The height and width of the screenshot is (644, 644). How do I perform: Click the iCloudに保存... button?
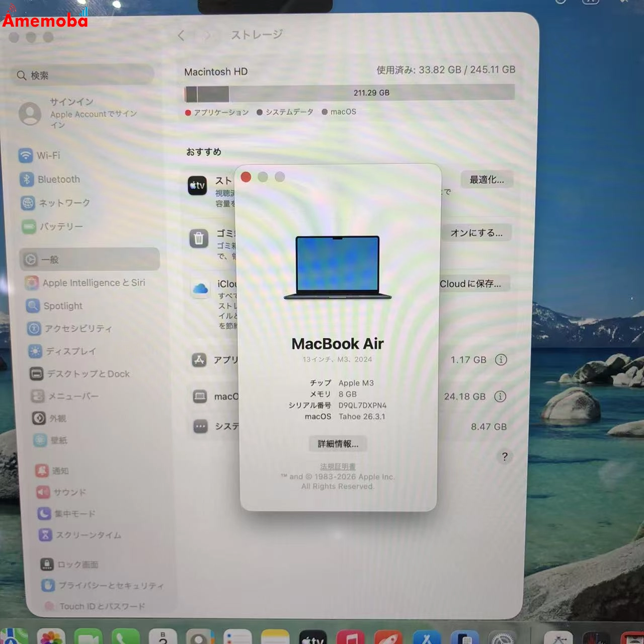(473, 284)
